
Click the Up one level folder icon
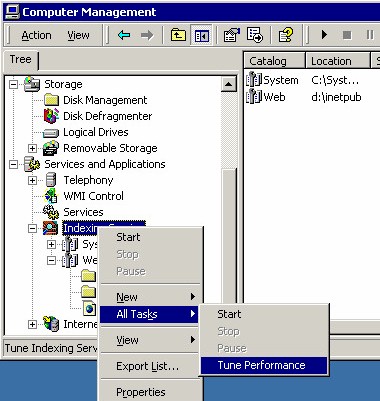178,35
